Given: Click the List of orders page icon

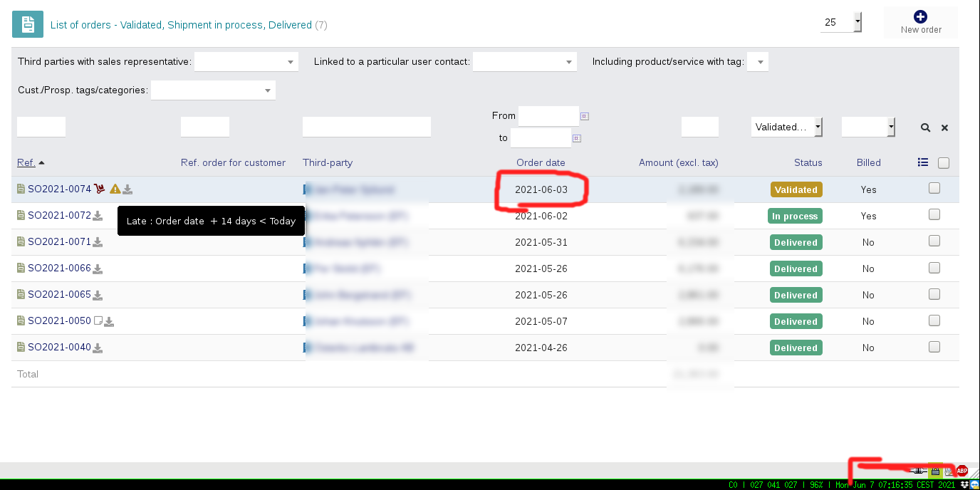Looking at the screenshot, I should 27,24.
